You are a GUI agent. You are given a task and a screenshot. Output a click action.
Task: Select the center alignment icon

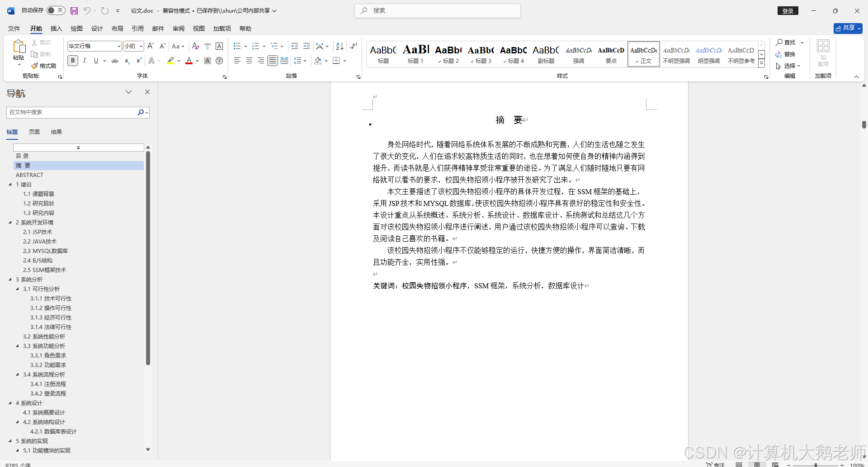coord(249,60)
